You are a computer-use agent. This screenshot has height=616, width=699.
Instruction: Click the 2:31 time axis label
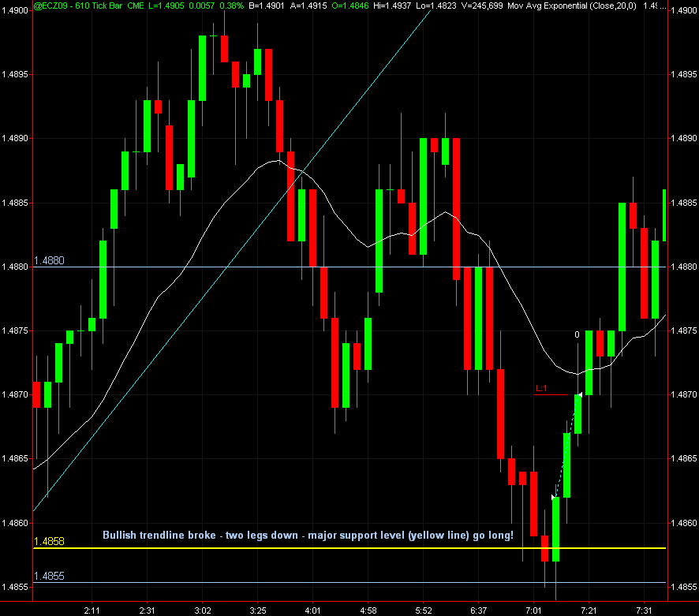(147, 610)
